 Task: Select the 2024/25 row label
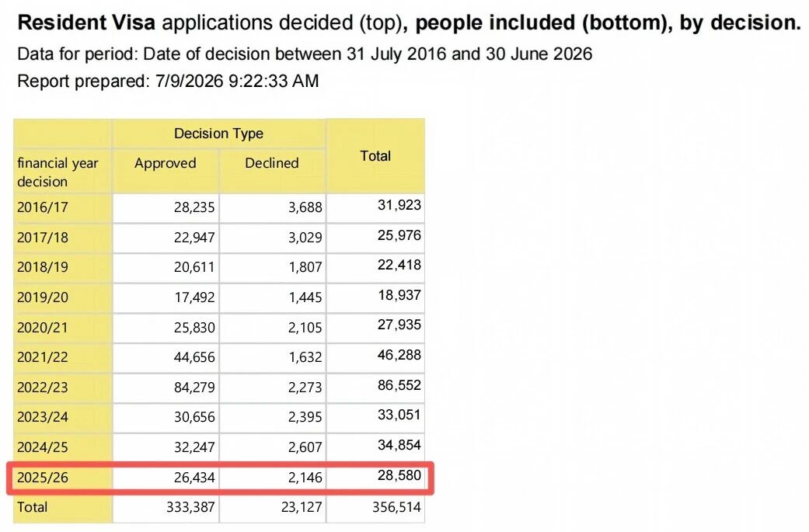tap(42, 447)
